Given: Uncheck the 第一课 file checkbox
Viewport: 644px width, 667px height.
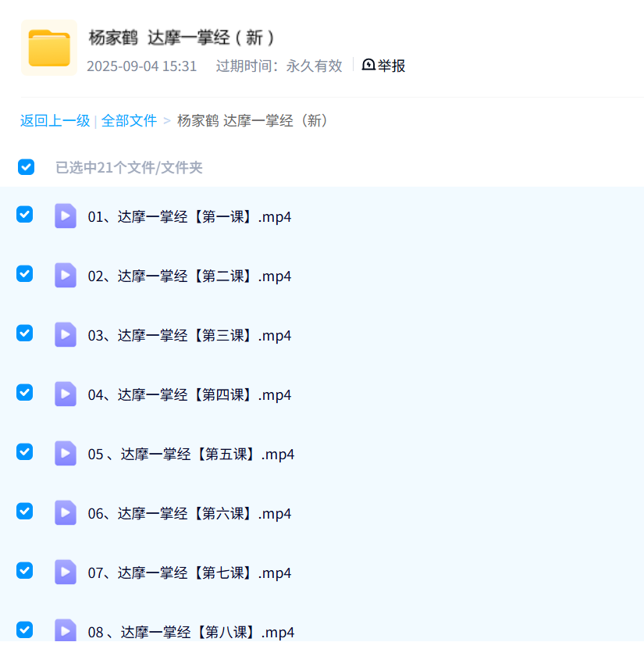Looking at the screenshot, I should point(25,214).
